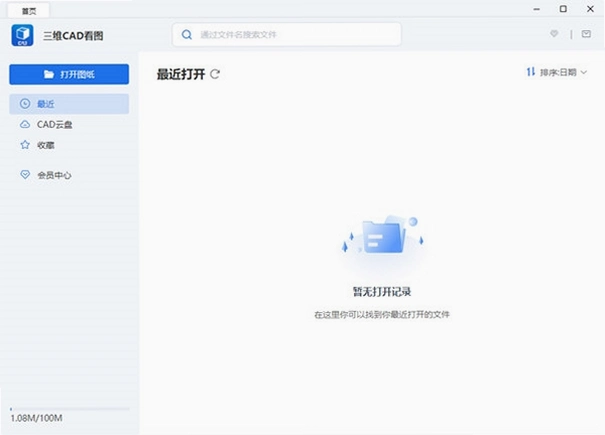Click the sort arrows icon
Image resolution: width=605 pixels, height=435 pixels.
coord(531,72)
